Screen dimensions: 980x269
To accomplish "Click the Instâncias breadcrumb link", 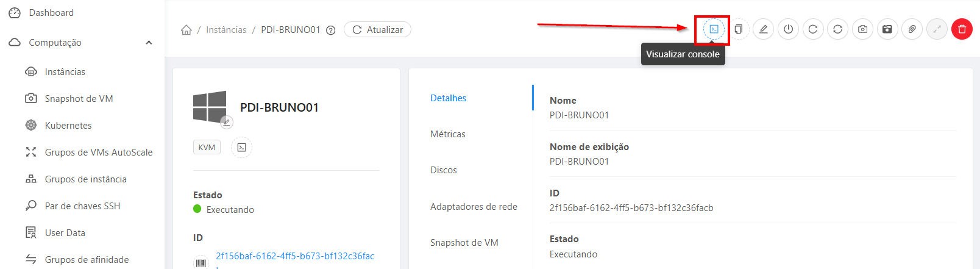I will [x=226, y=30].
